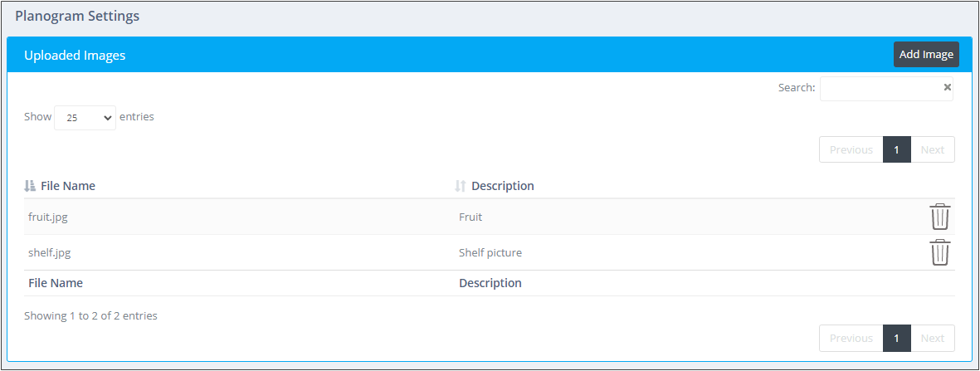Click the Uploaded Images panel header
The height and width of the screenshot is (371, 980).
(x=490, y=55)
